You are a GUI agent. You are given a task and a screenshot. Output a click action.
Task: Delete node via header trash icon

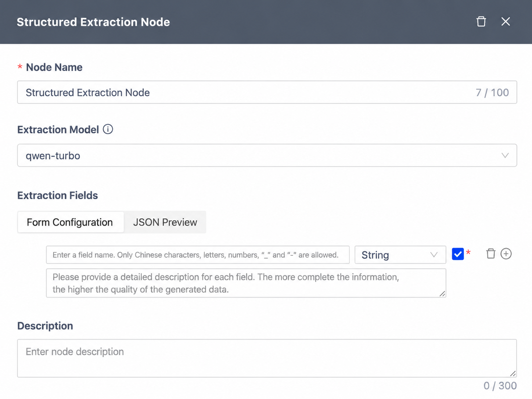(x=481, y=22)
